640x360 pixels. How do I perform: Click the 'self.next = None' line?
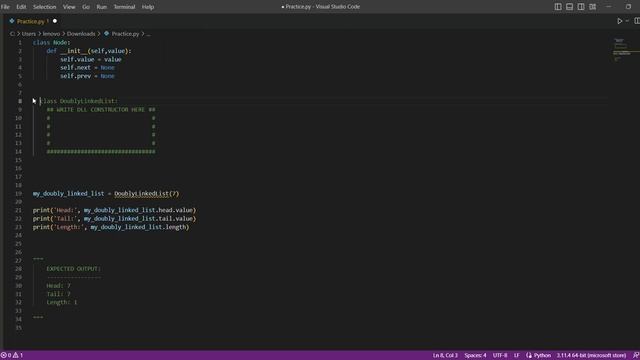tap(87, 68)
